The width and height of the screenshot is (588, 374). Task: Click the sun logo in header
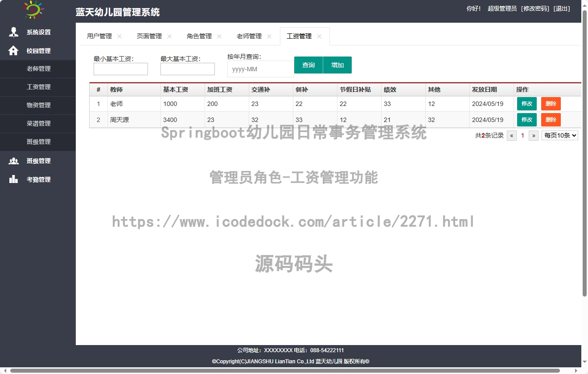[33, 10]
